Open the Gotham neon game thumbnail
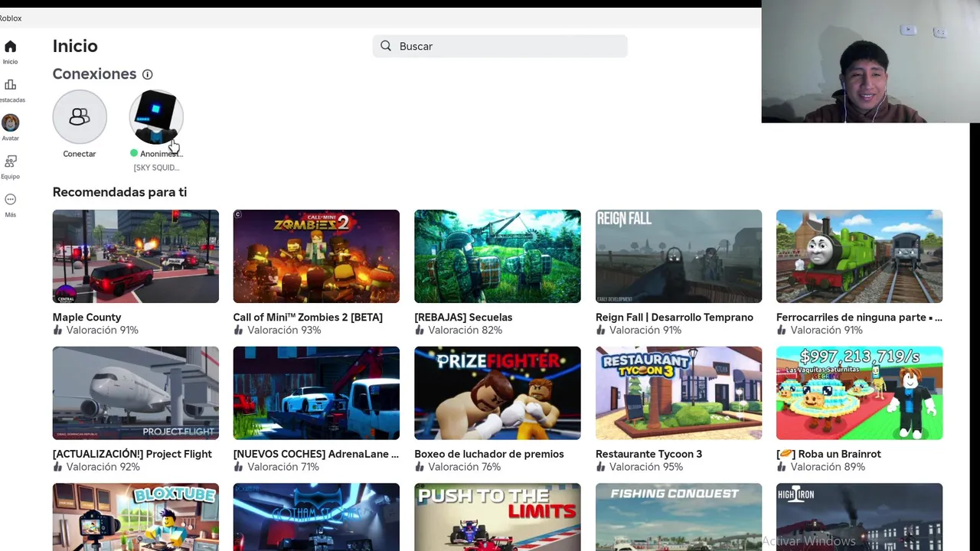The image size is (980, 551). click(x=316, y=517)
